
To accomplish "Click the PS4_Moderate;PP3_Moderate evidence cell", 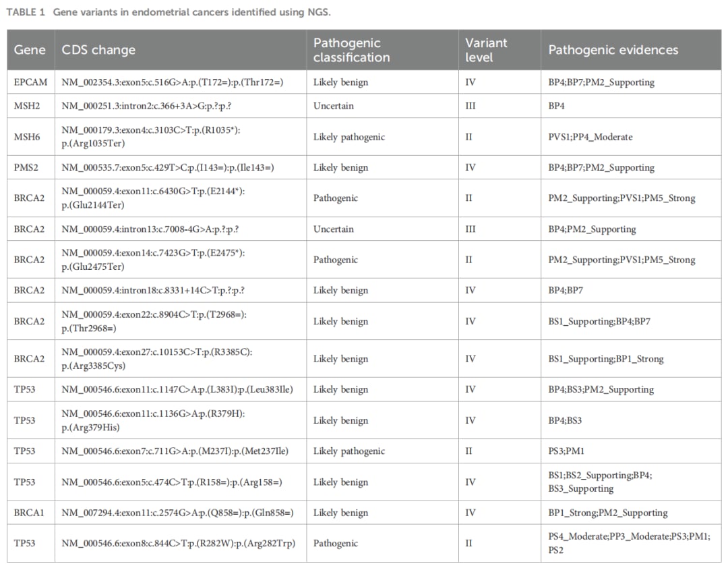I will (x=628, y=543).
